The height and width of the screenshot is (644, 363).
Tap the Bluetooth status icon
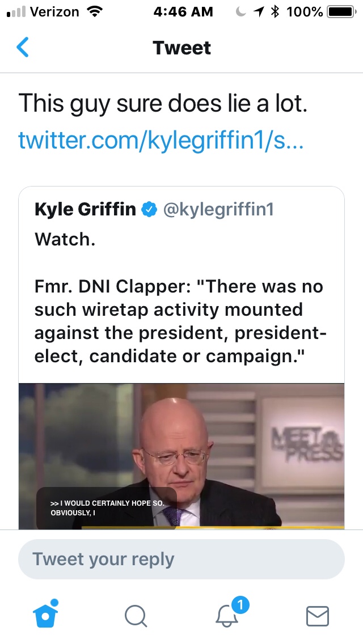point(276,12)
